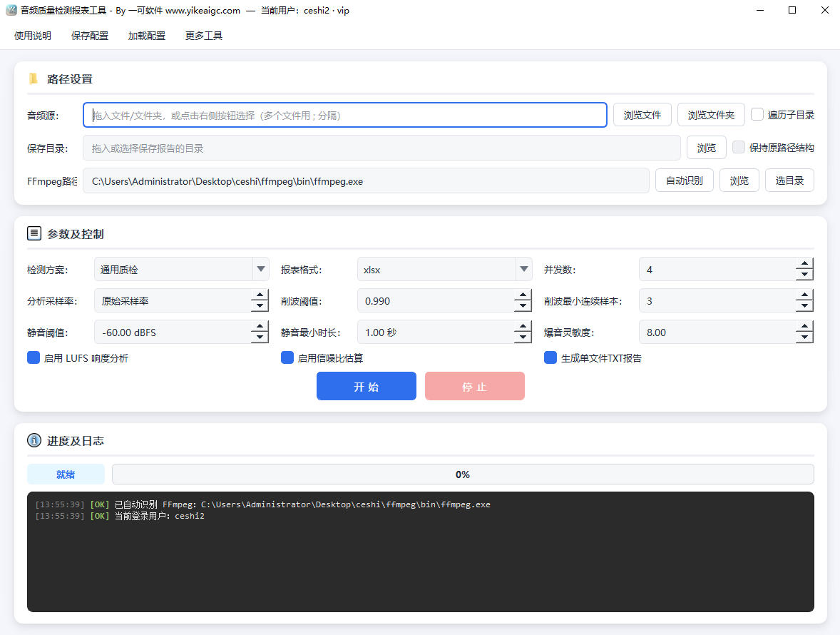The image size is (840, 635).
Task: Decrease the 爆音灵敏度 value
Action: coord(804,337)
